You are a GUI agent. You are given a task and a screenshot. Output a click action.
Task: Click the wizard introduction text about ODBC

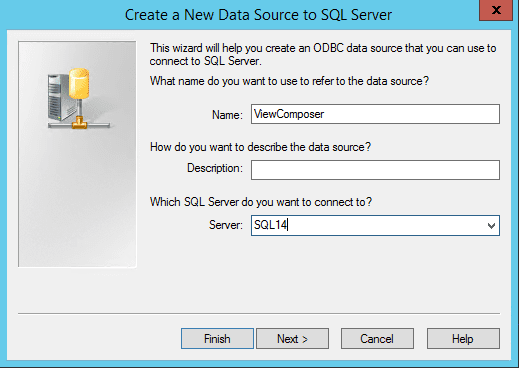[323, 55]
